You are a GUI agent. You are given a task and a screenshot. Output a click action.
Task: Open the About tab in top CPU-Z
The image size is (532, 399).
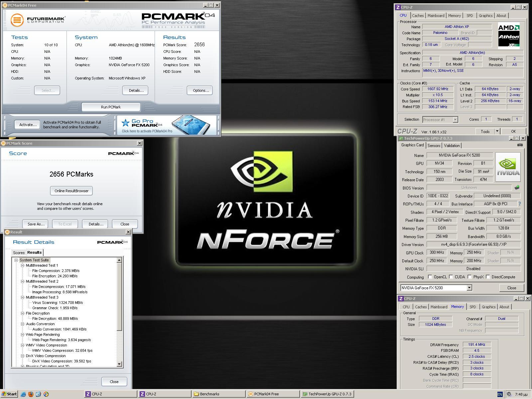tap(501, 16)
